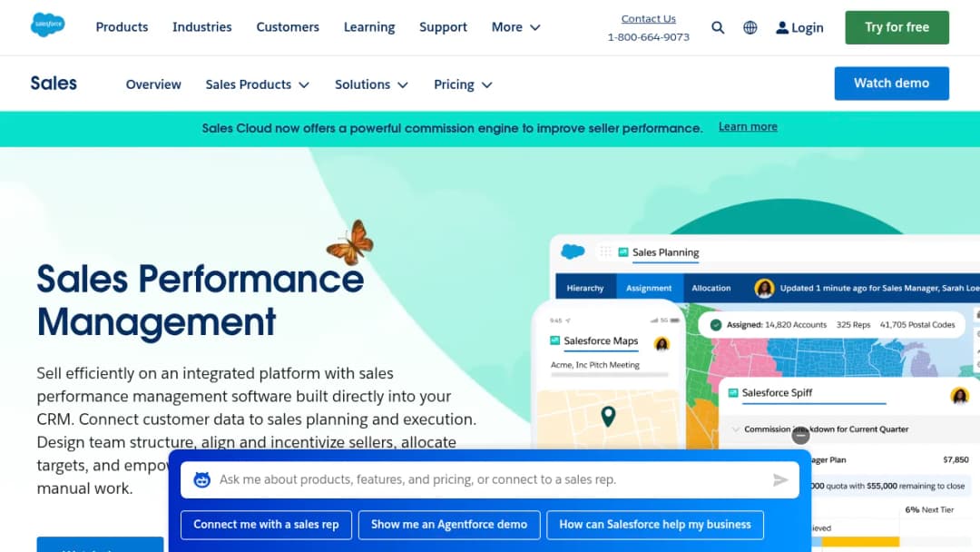The image size is (980, 552).
Task: Click the Sales Planning label in mockup
Action: tap(666, 251)
